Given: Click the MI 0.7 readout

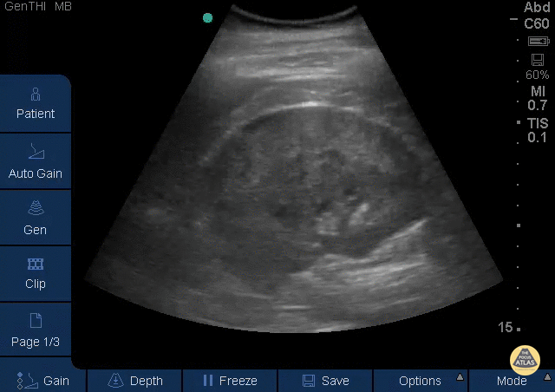Looking at the screenshot, I should coord(538,98).
